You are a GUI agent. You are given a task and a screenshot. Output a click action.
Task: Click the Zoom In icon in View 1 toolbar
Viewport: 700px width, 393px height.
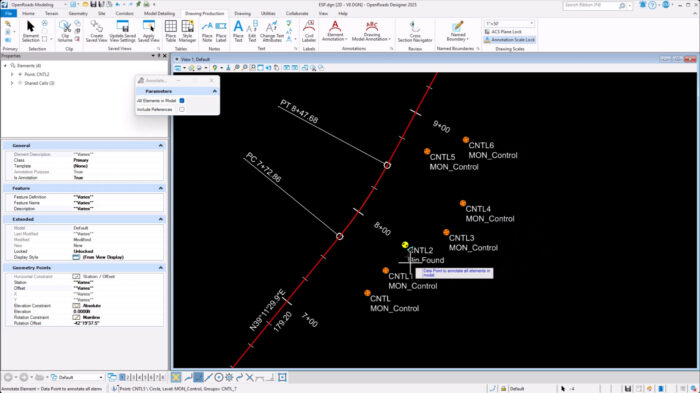pos(237,68)
